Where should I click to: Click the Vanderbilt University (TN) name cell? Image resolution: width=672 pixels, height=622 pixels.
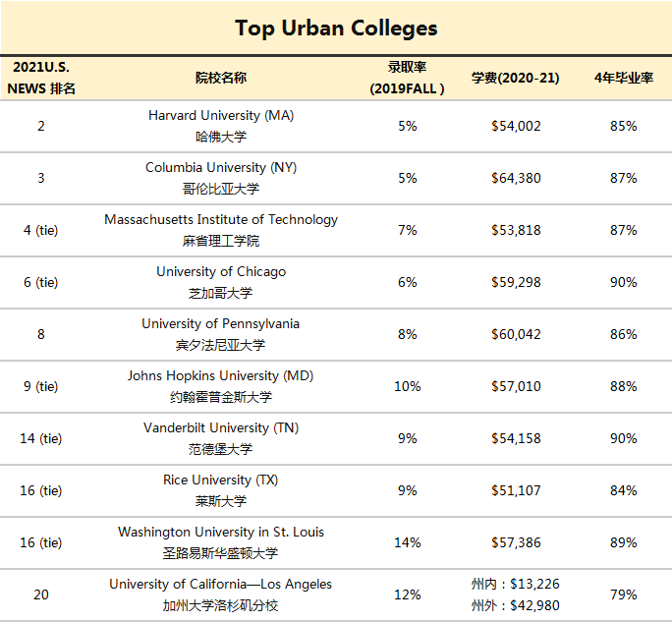click(x=221, y=428)
